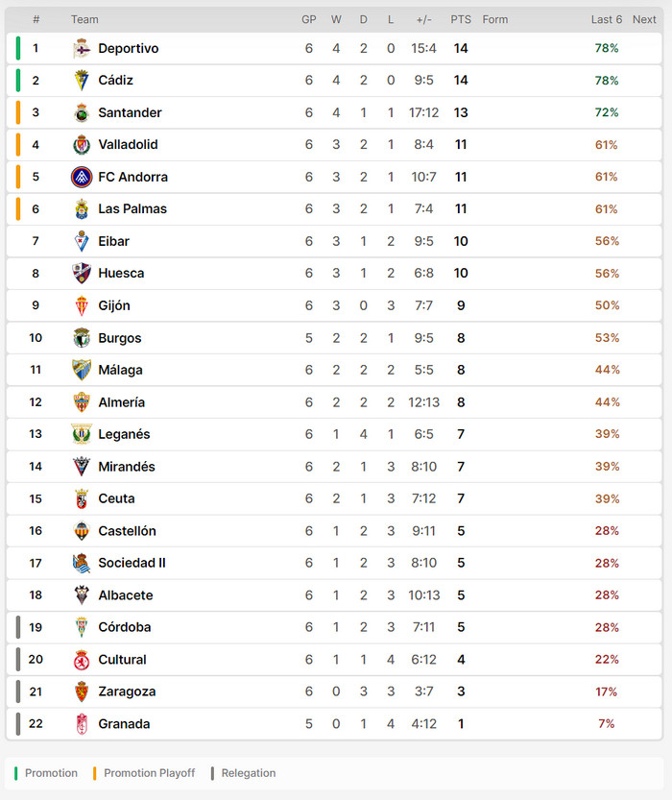Open the Valladolid team link
This screenshot has width=672, height=800.
tap(128, 145)
